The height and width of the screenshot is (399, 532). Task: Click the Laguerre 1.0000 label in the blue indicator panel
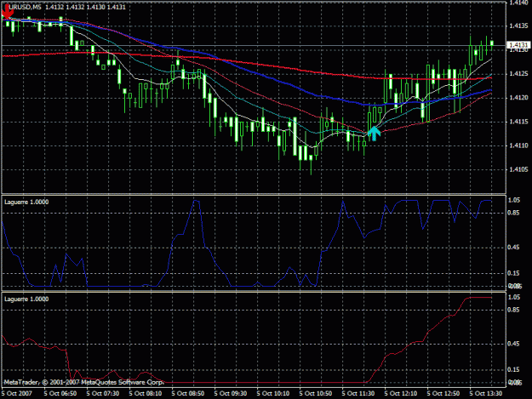click(26, 202)
